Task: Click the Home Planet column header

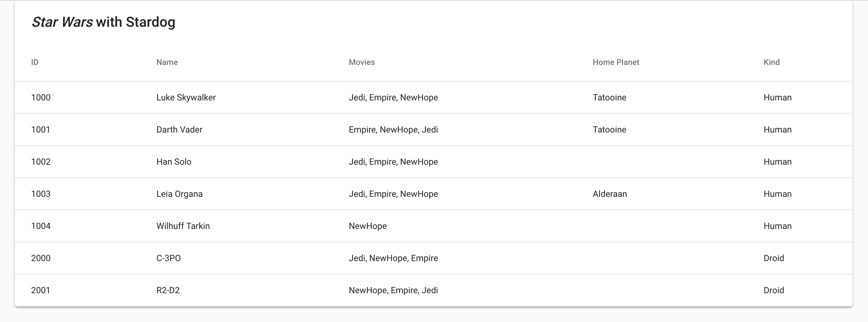Action: pyautogui.click(x=616, y=62)
